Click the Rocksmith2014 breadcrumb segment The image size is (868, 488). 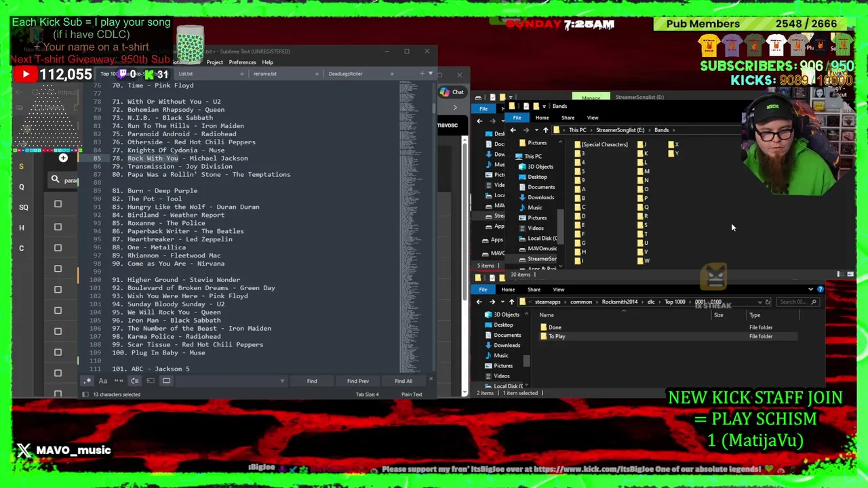click(x=620, y=302)
